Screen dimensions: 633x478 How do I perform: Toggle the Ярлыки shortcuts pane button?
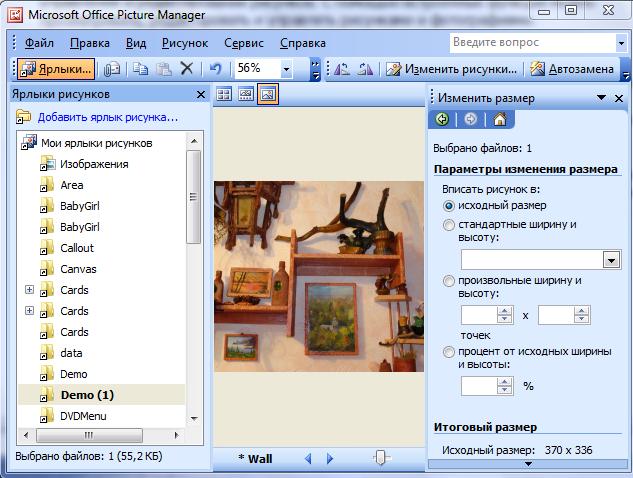pos(57,69)
